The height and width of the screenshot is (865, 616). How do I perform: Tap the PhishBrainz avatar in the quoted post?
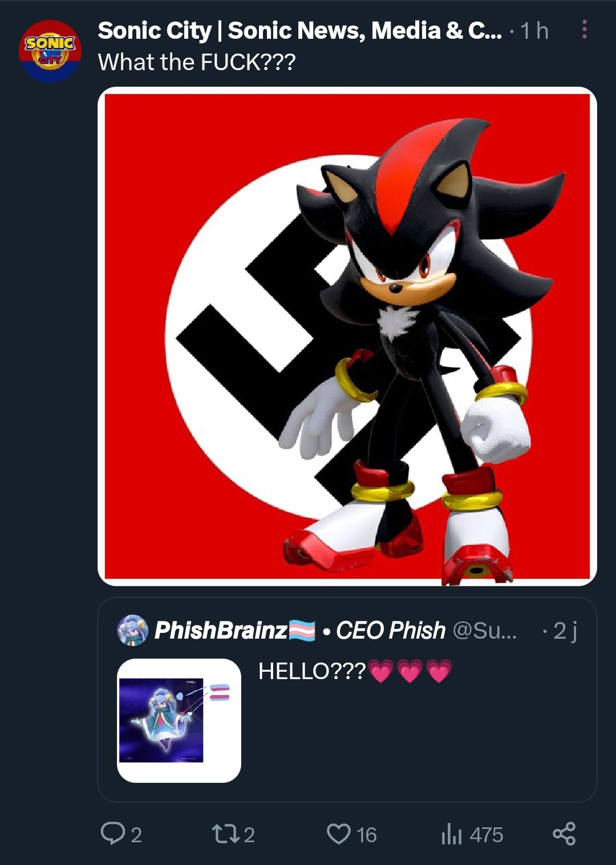(132, 631)
